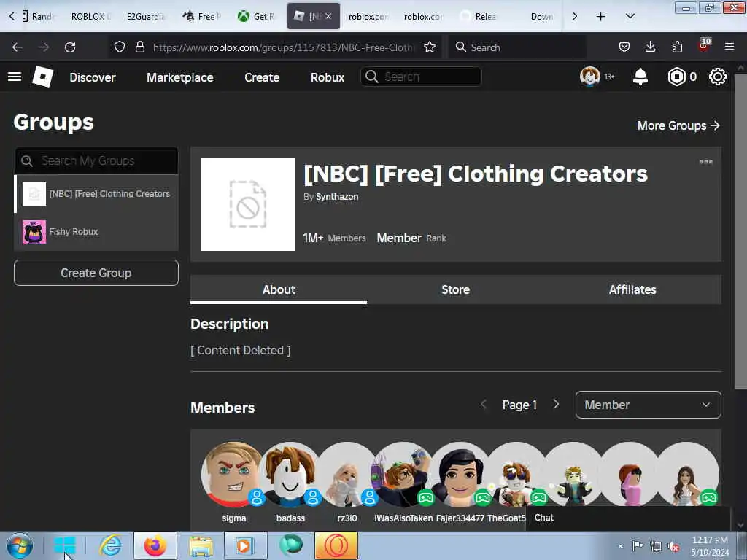
Task: Open the clock and date in tray
Action: click(710, 546)
